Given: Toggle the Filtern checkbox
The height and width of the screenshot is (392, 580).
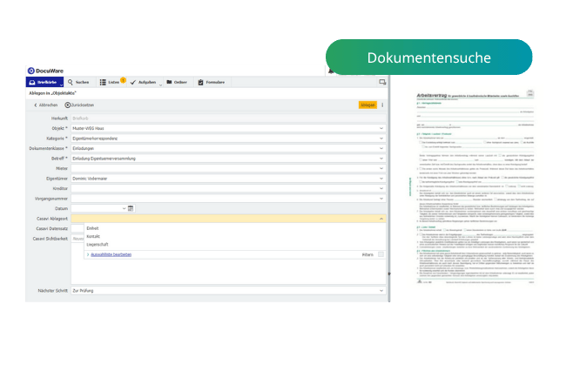Looking at the screenshot, I should (x=381, y=254).
